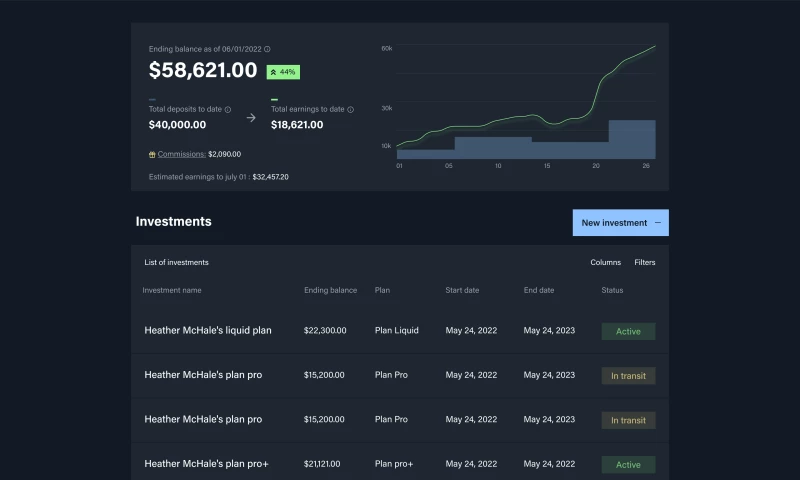
Task: Click the arrow between deposits and earnings
Action: click(x=251, y=118)
